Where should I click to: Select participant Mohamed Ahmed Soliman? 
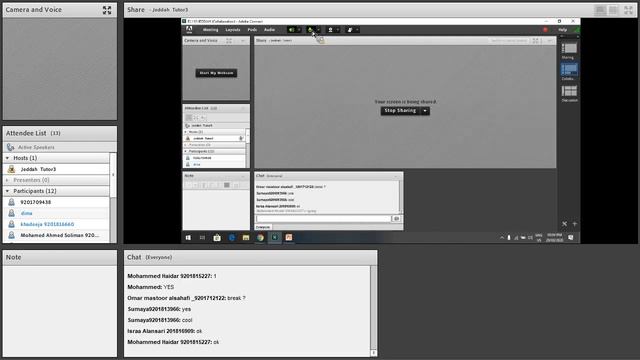[56, 235]
